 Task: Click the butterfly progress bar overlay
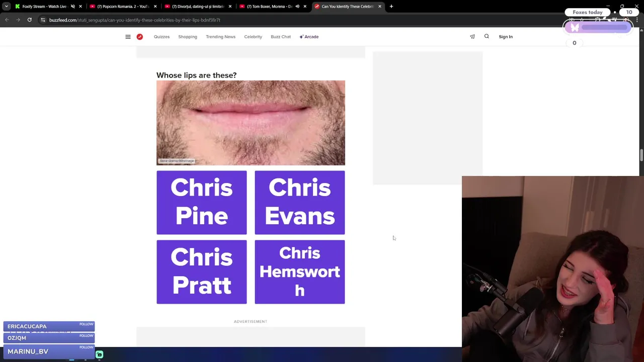[x=598, y=28]
